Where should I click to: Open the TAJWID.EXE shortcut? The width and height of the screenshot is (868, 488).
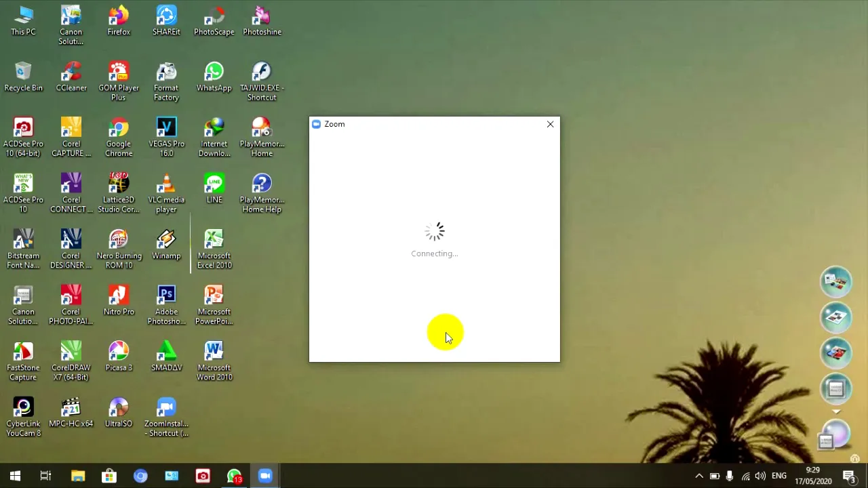[262, 81]
